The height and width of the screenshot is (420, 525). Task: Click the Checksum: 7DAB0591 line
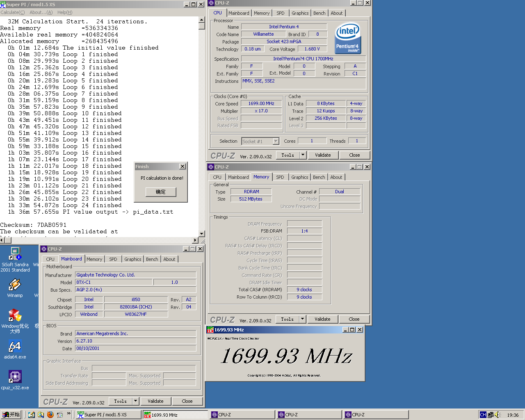pos(33,225)
